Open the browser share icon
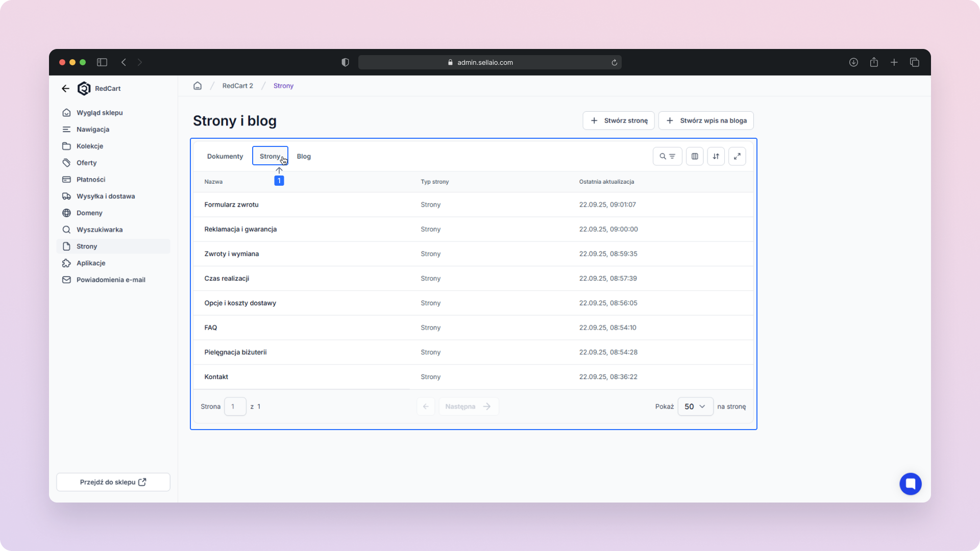This screenshot has width=980, height=551. [874, 62]
